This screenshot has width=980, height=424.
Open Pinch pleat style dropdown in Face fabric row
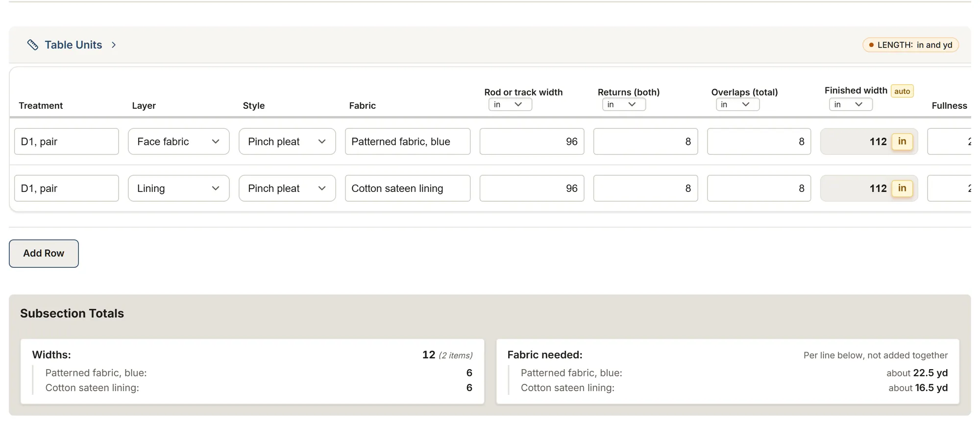pyautogui.click(x=287, y=141)
